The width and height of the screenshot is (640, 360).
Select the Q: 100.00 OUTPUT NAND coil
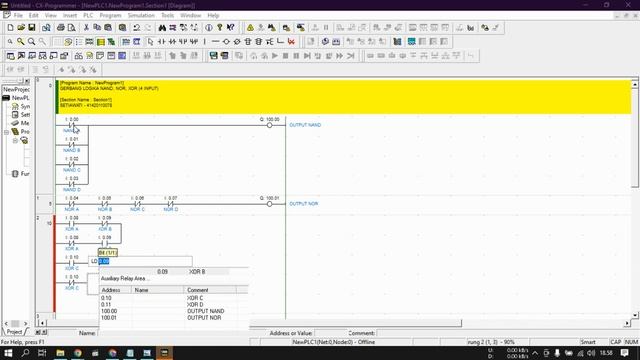coord(269,125)
